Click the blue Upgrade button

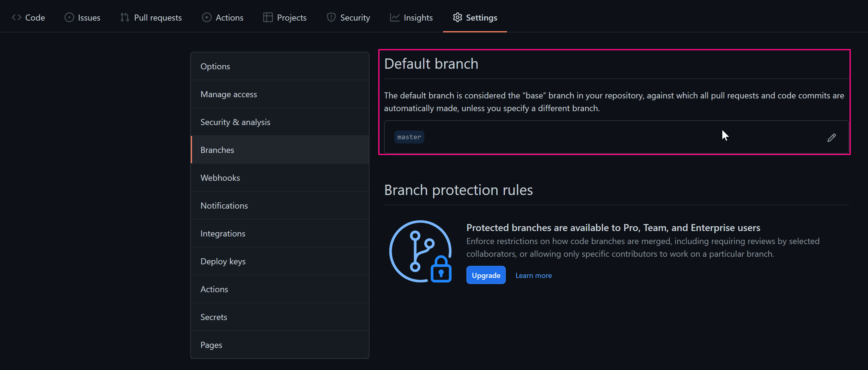[486, 275]
